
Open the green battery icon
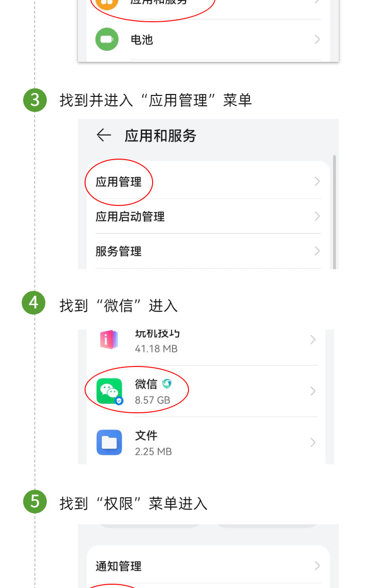107,39
